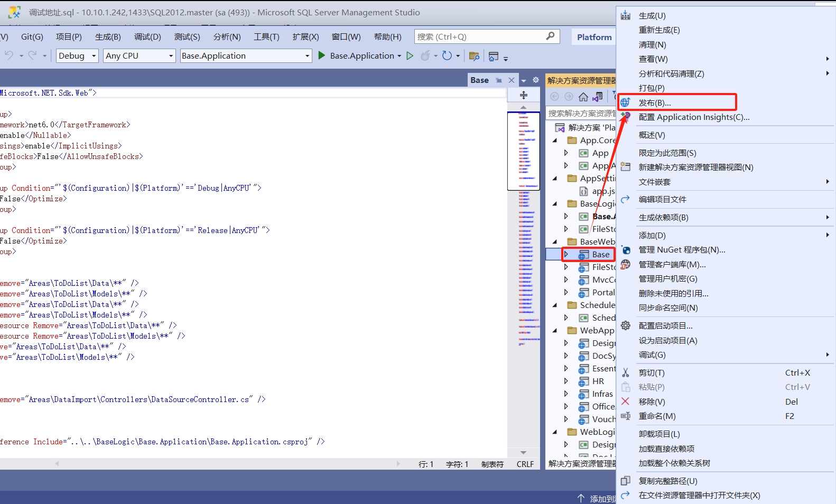Screen dimensions: 836x504
Task: Expand the HR project node
Action: [x=566, y=381]
